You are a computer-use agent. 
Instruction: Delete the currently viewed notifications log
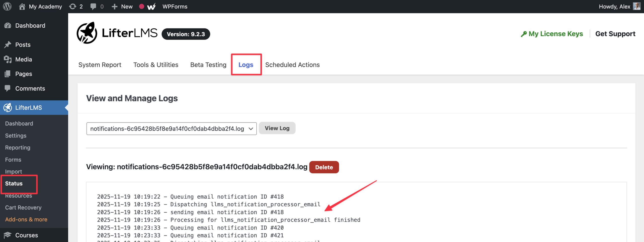324,167
